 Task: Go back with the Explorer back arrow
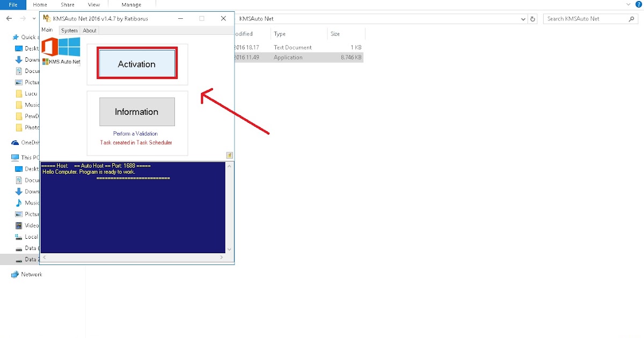9,18
